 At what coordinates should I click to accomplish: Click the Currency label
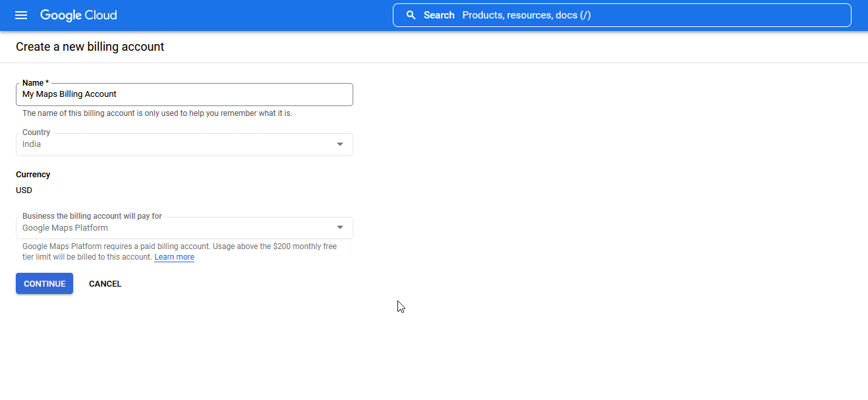click(x=33, y=174)
